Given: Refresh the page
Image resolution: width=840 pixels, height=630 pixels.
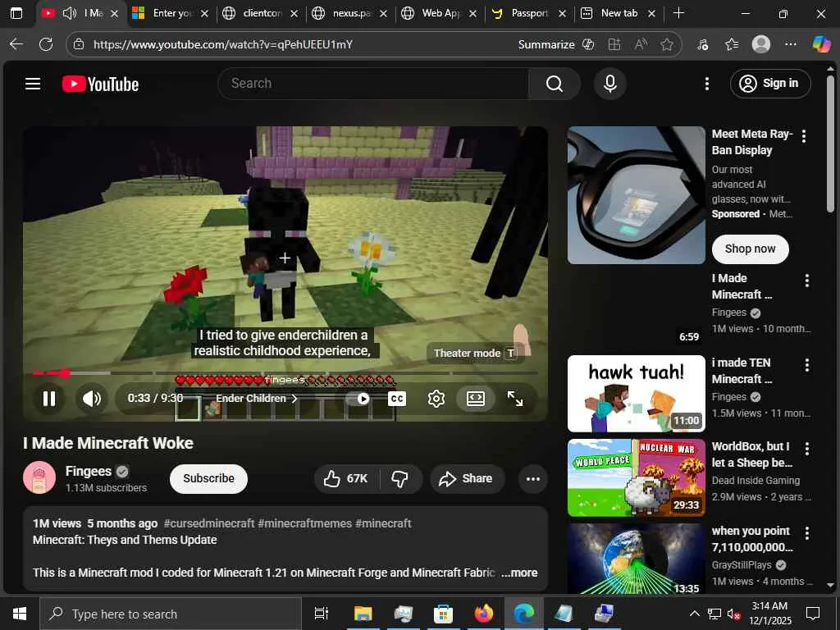Looking at the screenshot, I should (46, 44).
